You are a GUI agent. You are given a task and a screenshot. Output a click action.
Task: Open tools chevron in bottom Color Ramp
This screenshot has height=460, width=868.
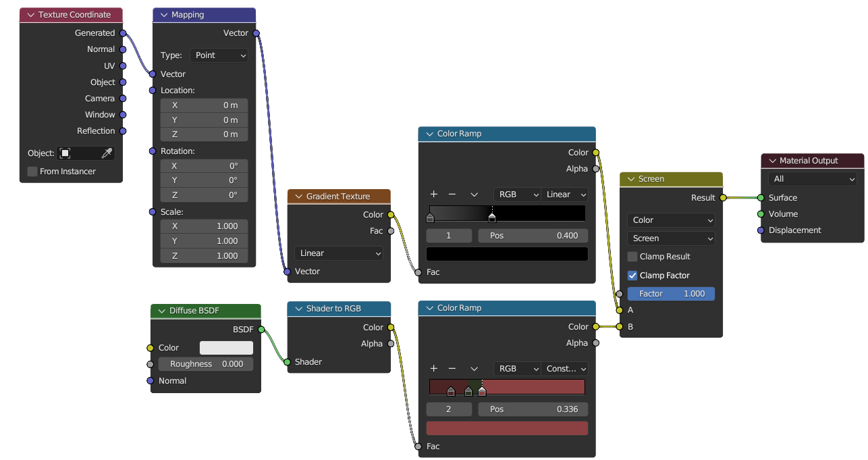[474, 369]
